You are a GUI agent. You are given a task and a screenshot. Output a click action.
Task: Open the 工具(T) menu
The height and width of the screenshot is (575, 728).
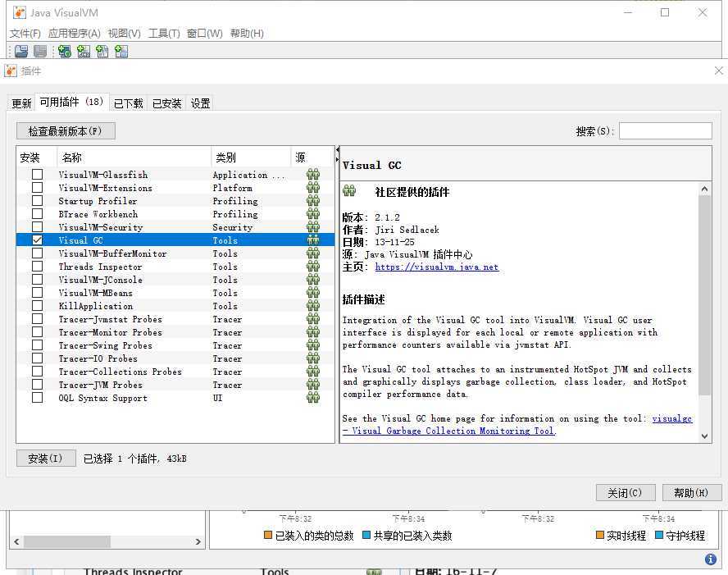(164, 34)
